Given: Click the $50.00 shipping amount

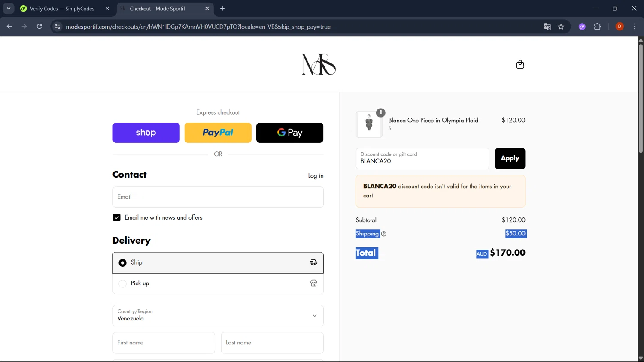Looking at the screenshot, I should [516, 234].
